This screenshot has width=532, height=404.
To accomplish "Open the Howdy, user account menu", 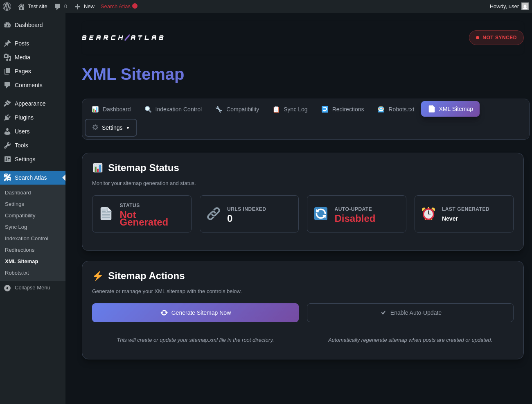I will [509, 7].
